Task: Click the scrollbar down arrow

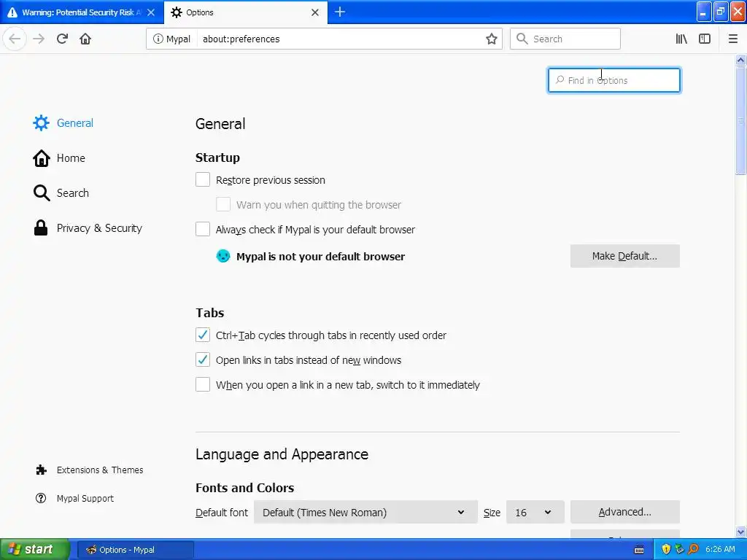Action: point(740,531)
